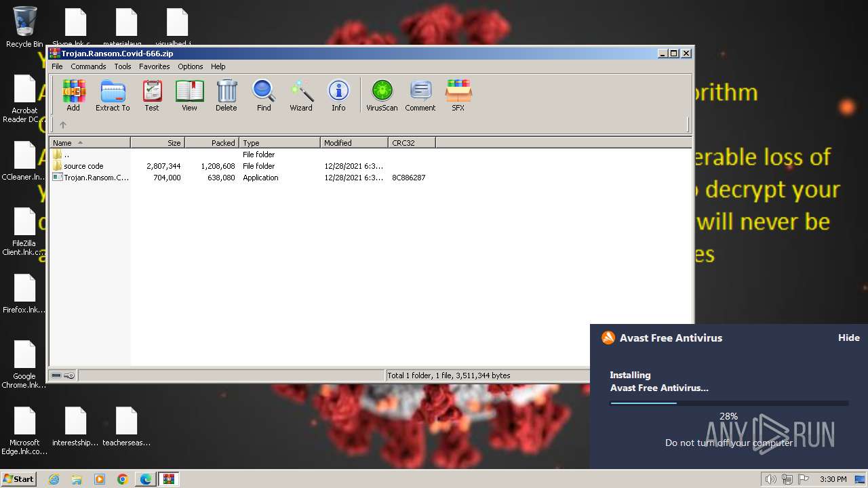
Task: Open Microsoft Edge desktop shortcut
Action: (x=24, y=431)
